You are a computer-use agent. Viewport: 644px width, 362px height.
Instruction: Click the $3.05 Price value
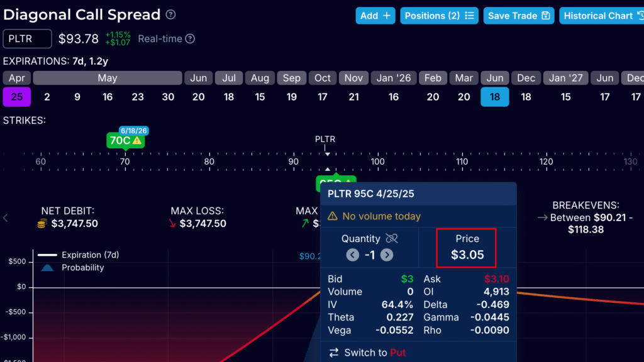(x=467, y=255)
